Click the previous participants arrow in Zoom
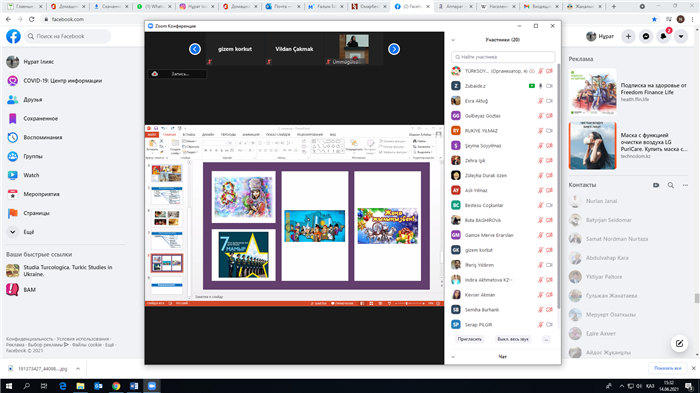The width and height of the screenshot is (700, 393). coord(195,49)
